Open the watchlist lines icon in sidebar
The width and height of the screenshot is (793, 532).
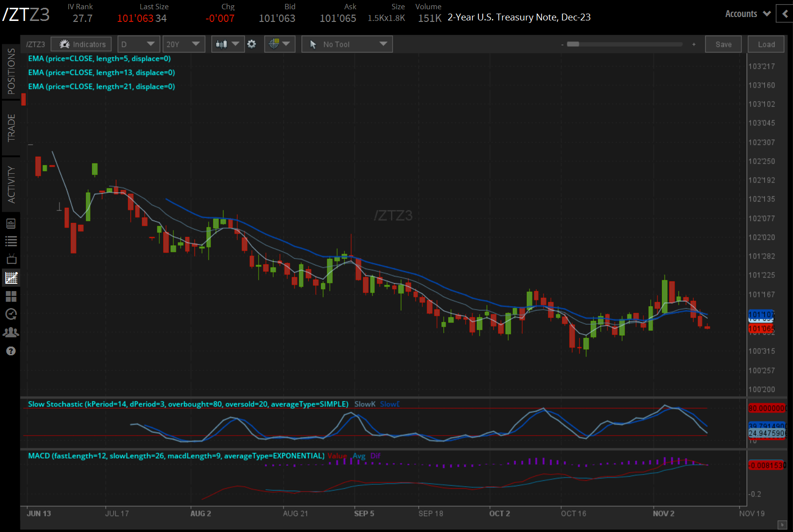(11, 241)
